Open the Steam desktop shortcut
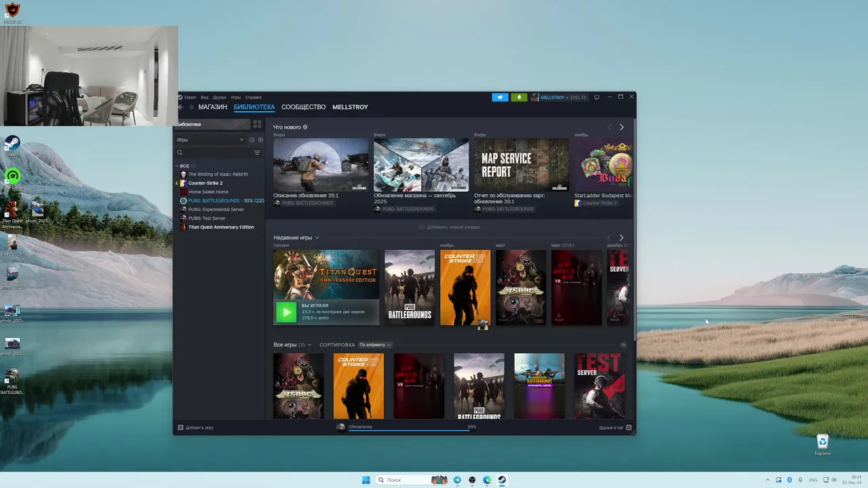 pyautogui.click(x=12, y=146)
